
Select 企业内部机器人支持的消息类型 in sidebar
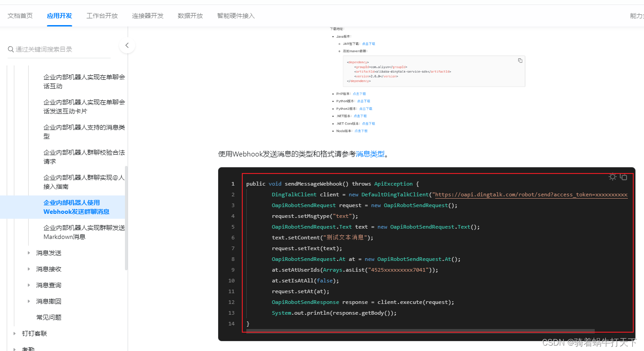(x=84, y=131)
